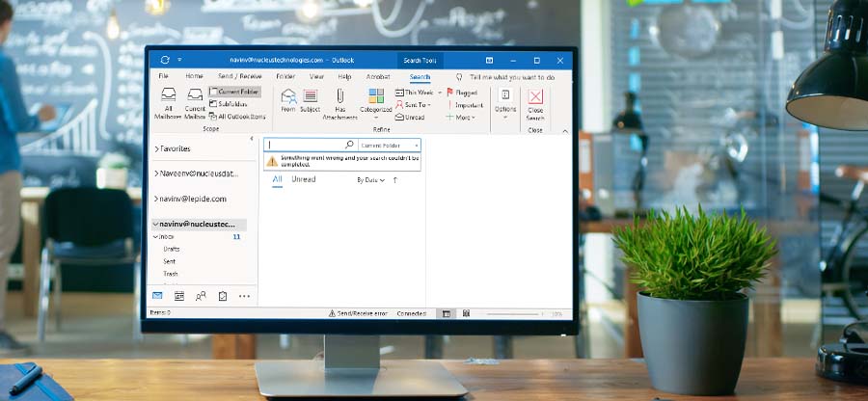The height and width of the screenshot is (401, 868).
Task: Toggle the Current Folder scope button
Action: click(234, 92)
